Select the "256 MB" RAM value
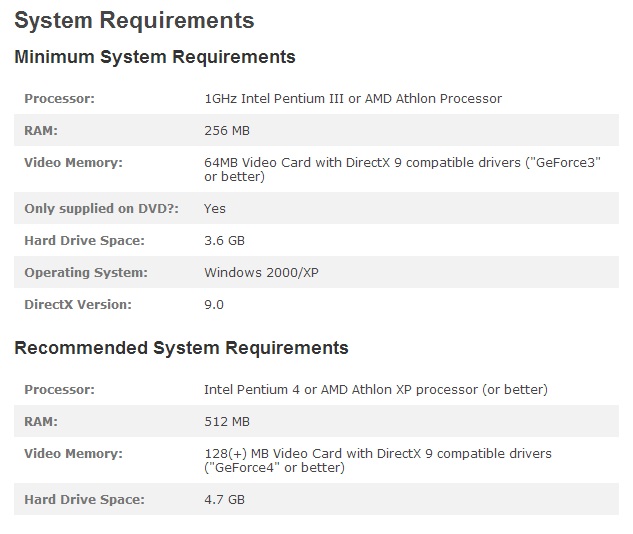Screen dimensions: 633x534 (x=227, y=131)
